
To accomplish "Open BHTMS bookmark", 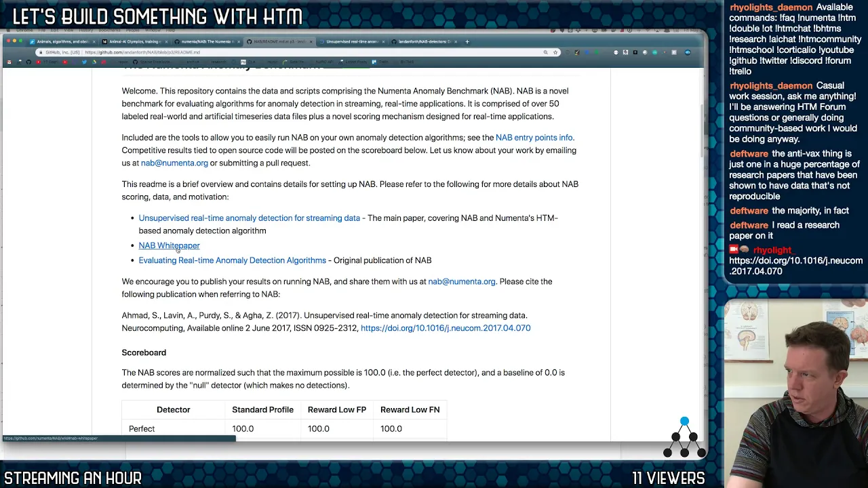I will tap(407, 62).
